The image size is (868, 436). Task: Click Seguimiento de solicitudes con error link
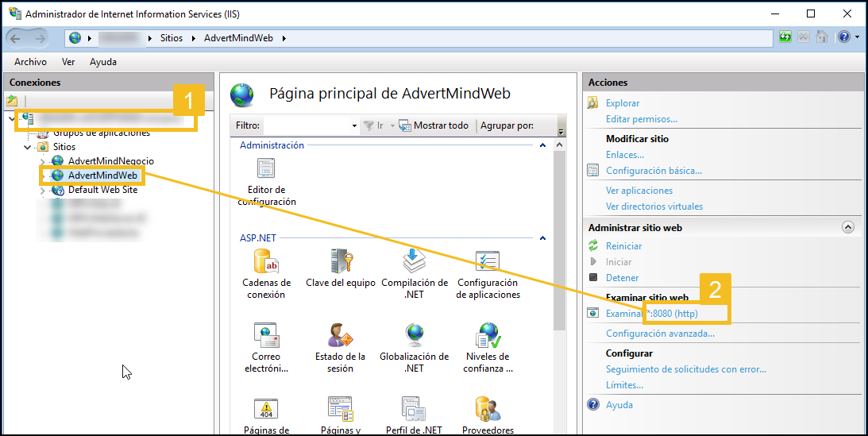(x=686, y=369)
